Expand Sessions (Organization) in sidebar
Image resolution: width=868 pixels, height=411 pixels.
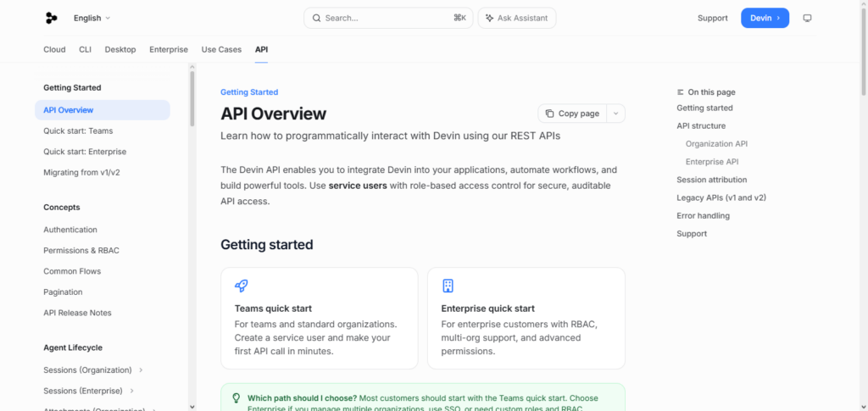(x=142, y=370)
